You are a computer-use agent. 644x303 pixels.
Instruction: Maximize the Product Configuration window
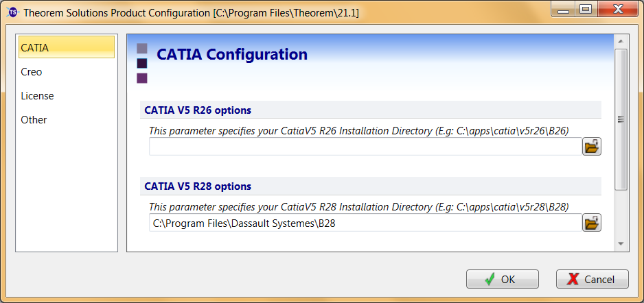tap(586, 9)
